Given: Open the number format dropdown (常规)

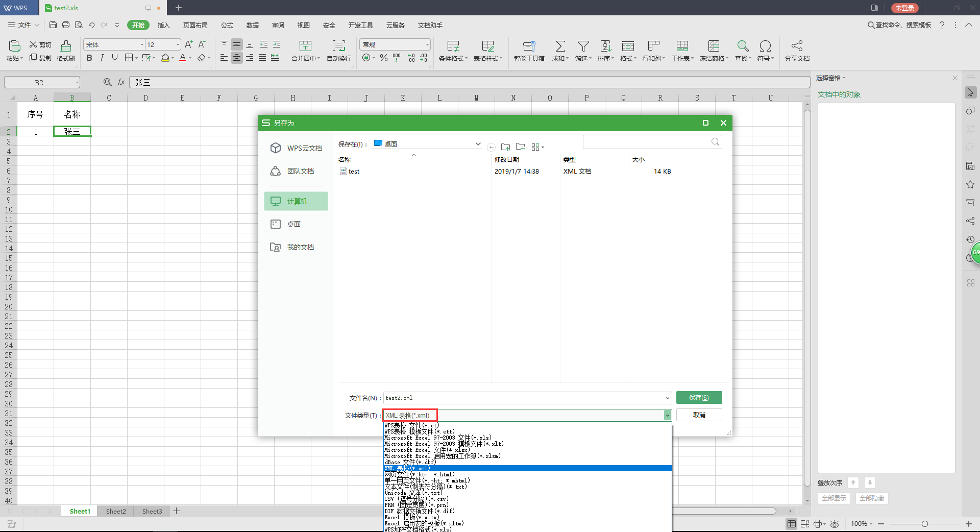Looking at the screenshot, I should click(x=427, y=45).
